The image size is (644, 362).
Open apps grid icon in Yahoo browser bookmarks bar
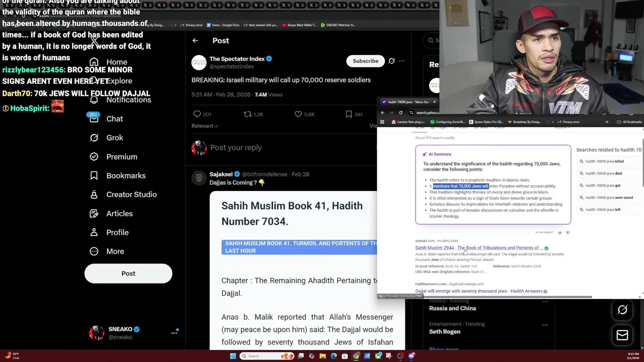(x=382, y=122)
